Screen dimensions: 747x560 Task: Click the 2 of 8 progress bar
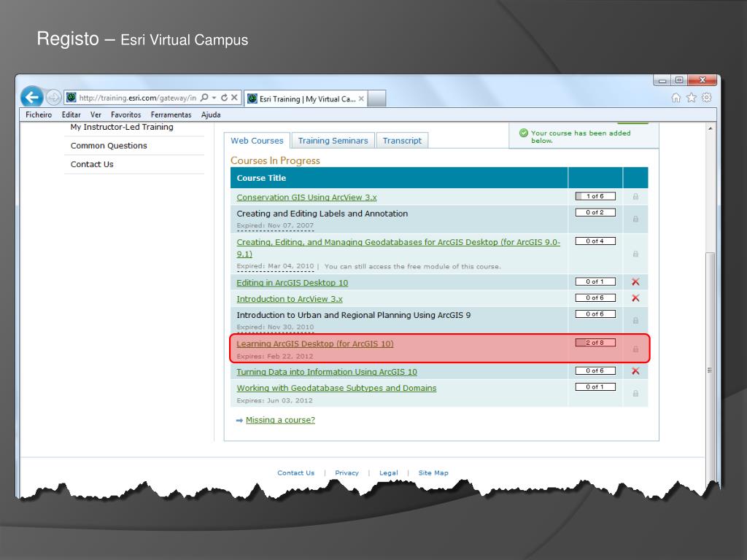coord(595,343)
